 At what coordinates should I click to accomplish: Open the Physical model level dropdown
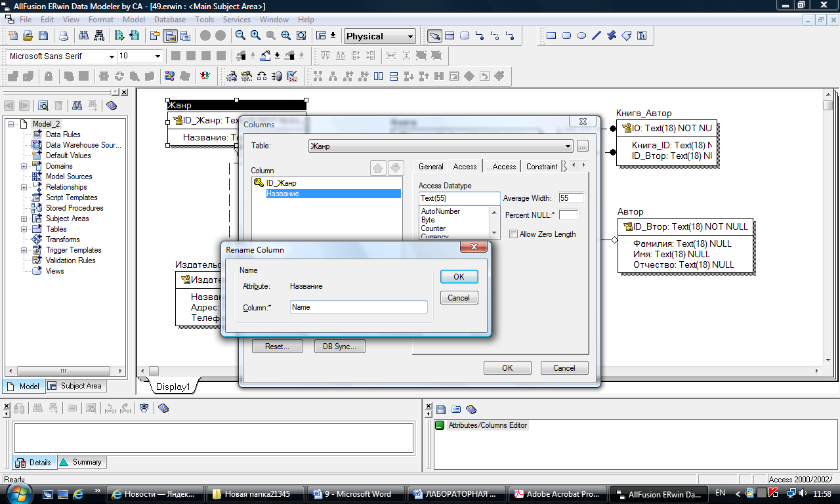point(411,37)
